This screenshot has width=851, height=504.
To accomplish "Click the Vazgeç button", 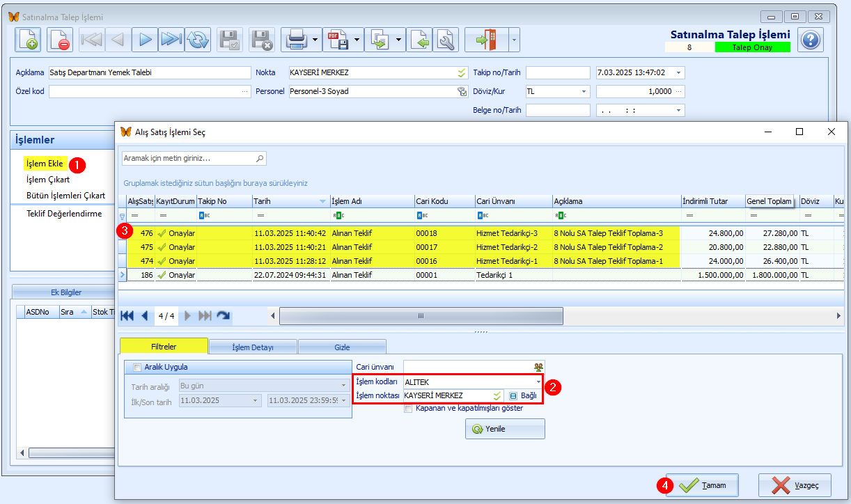I will coord(794,485).
